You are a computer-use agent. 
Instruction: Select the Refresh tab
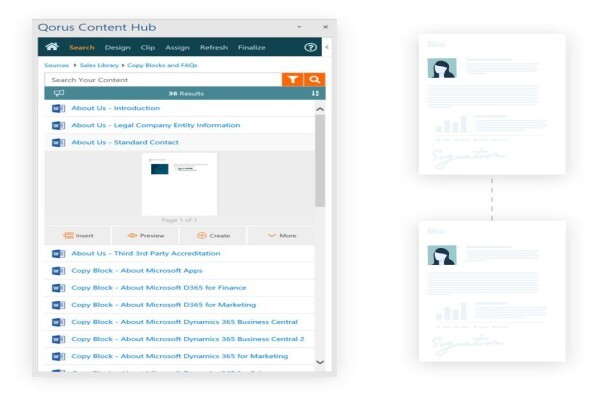coord(214,47)
